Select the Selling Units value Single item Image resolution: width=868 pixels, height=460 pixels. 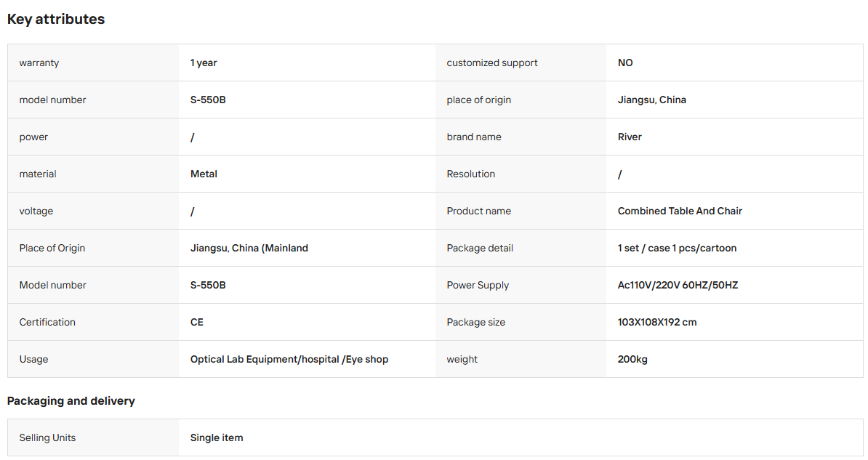(x=217, y=438)
